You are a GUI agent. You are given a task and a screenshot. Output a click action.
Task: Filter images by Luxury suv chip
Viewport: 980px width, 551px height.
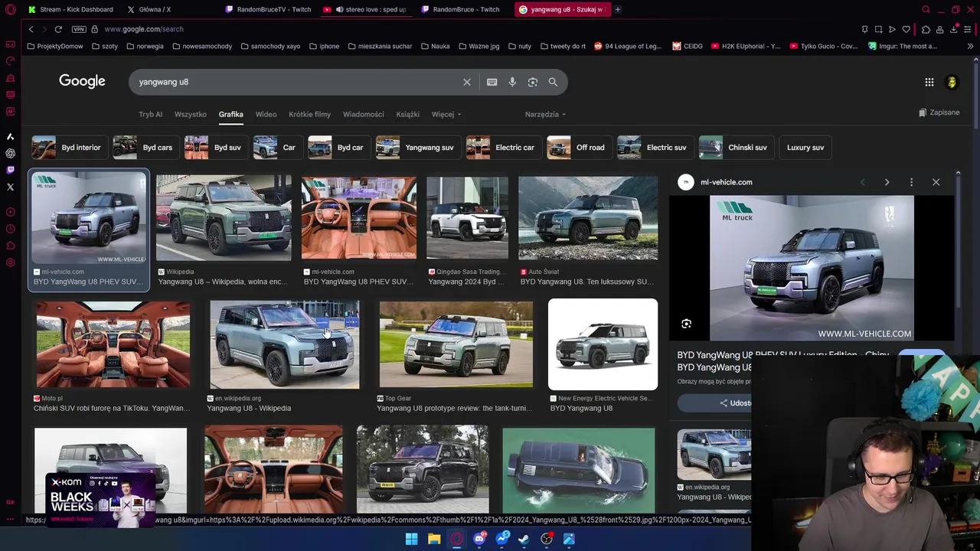coord(805,147)
